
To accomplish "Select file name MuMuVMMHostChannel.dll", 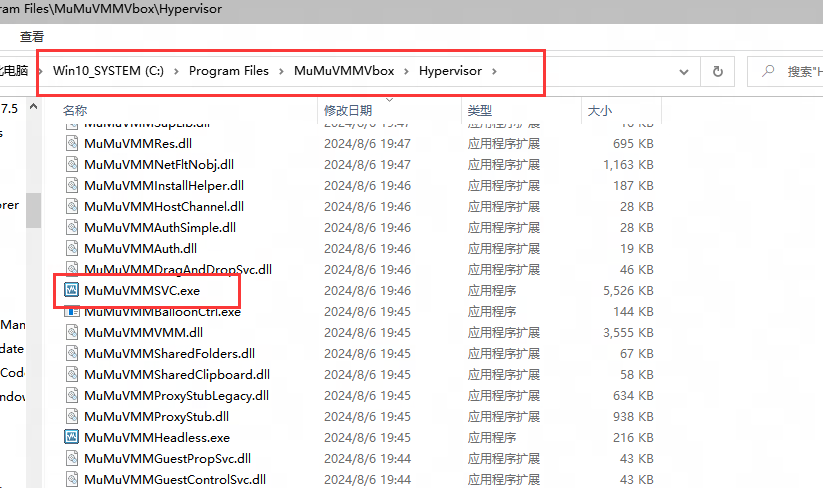I will pyautogui.click(x=164, y=206).
